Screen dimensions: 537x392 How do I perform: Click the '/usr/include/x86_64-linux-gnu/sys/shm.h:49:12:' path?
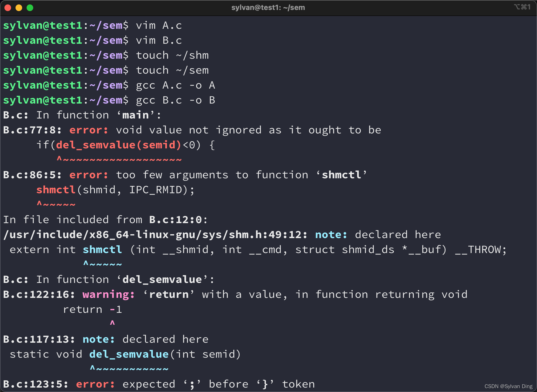click(155, 235)
